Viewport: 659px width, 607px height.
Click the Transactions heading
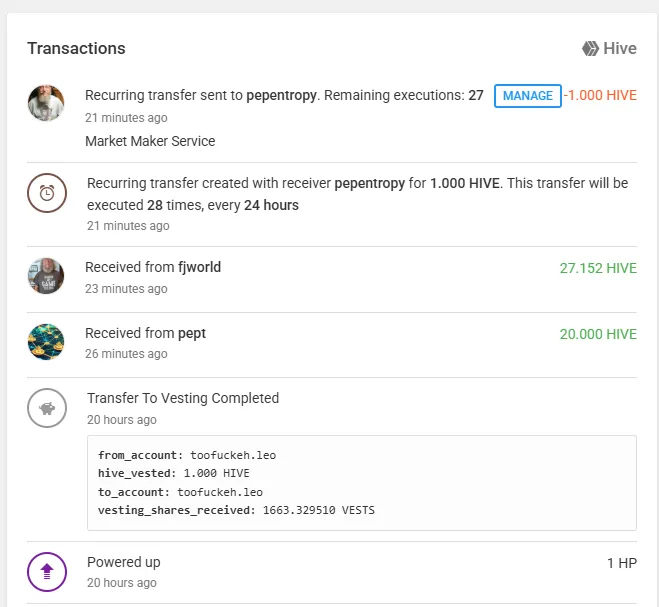point(76,48)
